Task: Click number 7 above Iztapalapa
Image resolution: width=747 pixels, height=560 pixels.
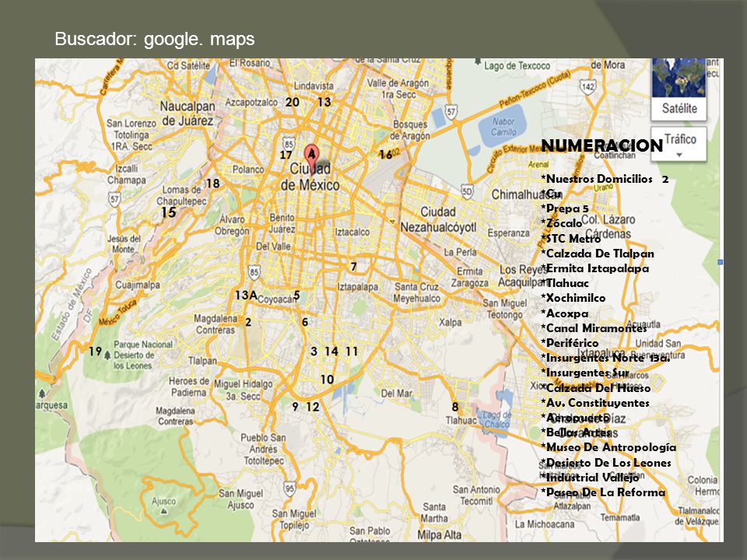Action: [x=353, y=267]
